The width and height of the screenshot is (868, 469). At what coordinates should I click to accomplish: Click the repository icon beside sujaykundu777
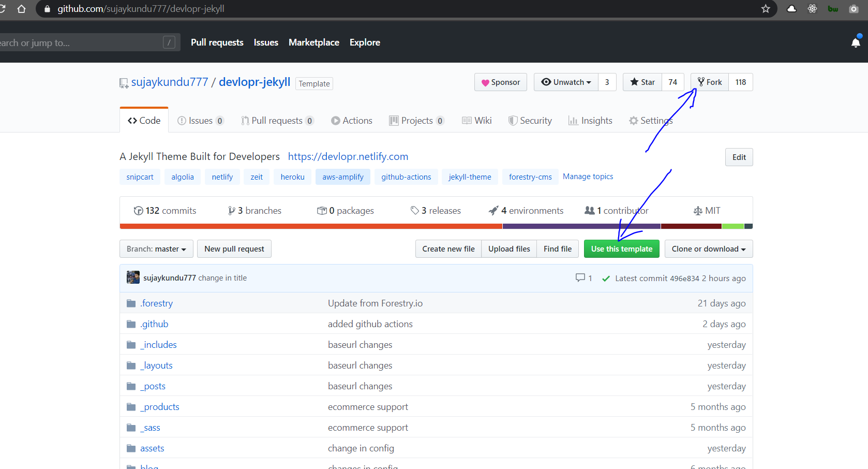[x=123, y=82]
